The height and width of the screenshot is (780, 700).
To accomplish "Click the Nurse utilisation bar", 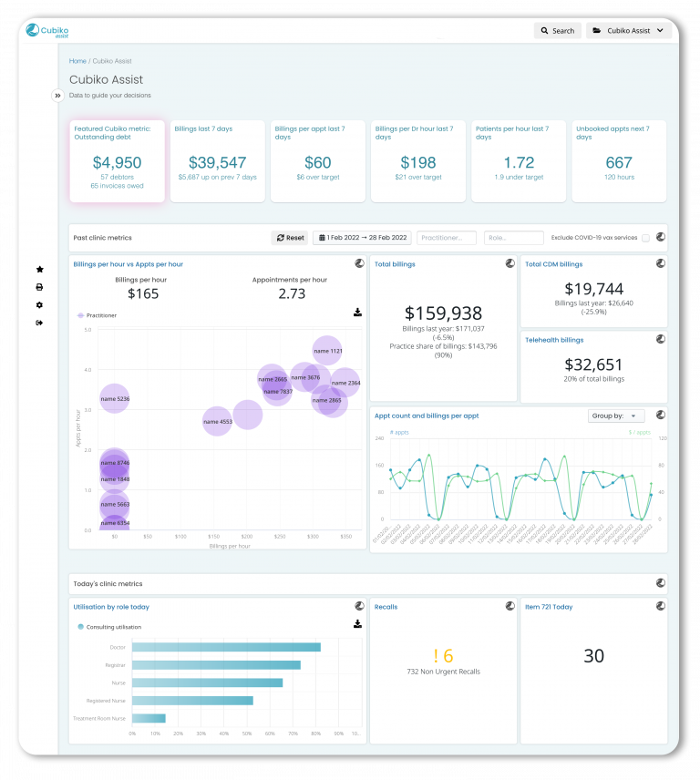I will 208,683.
